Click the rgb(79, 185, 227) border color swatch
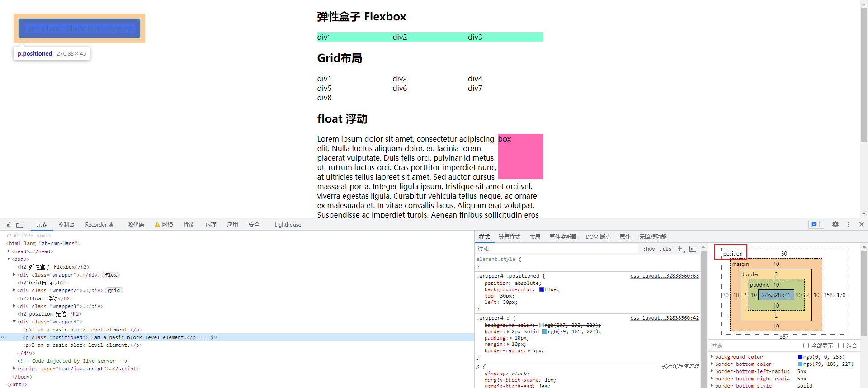The height and width of the screenshot is (388, 868). [x=545, y=331]
